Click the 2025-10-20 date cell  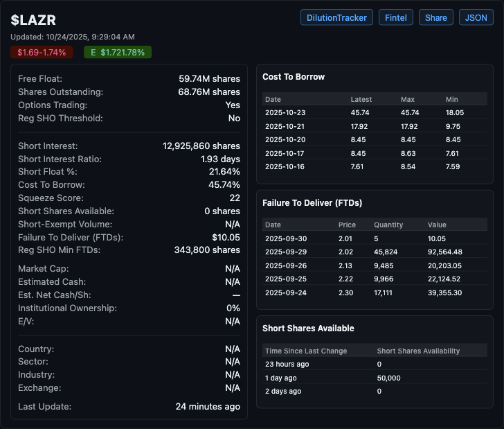coord(285,140)
